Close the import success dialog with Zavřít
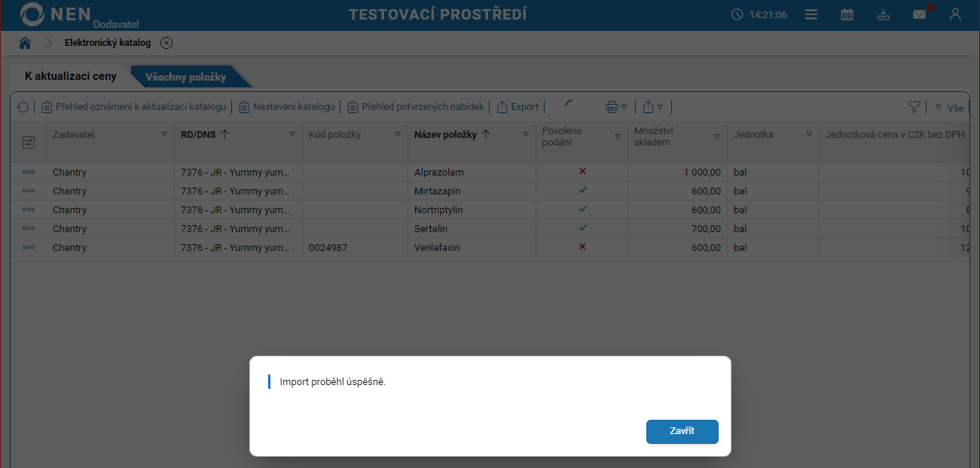Viewport: 980px width, 468px height. tap(682, 431)
